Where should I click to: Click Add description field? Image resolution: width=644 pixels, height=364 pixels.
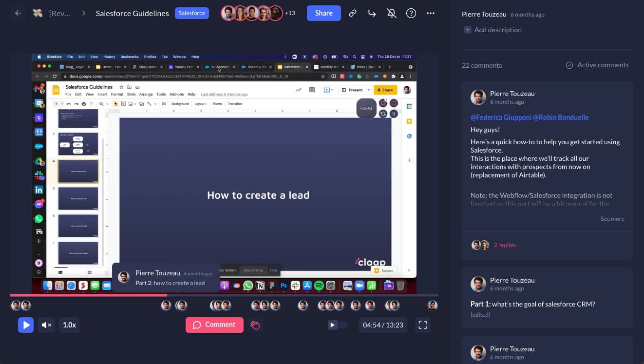point(498,30)
